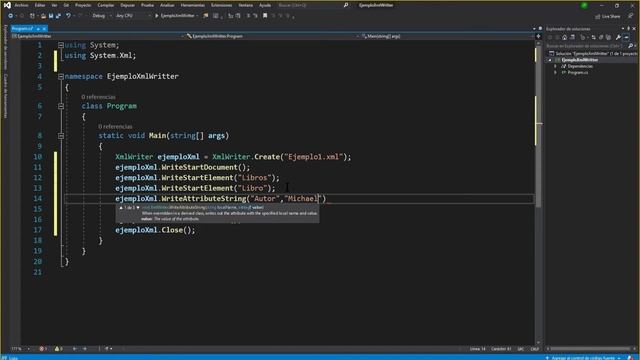The image size is (640, 360).
Task: Open the Main(string[] args) member dropdown
Action: tap(448, 36)
